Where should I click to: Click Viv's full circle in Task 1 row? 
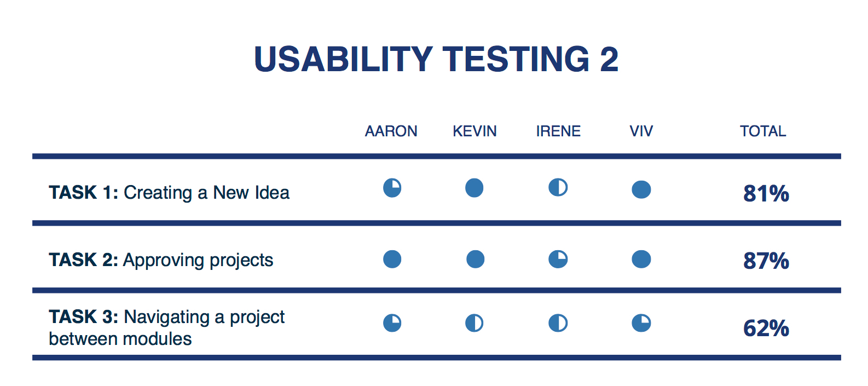click(641, 189)
